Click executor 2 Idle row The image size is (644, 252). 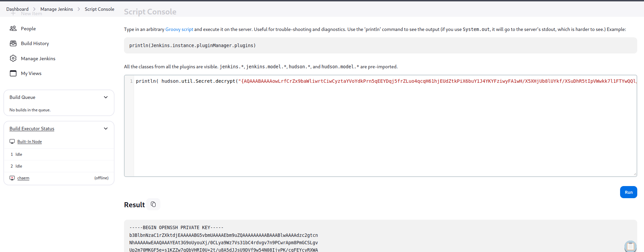[59, 166]
